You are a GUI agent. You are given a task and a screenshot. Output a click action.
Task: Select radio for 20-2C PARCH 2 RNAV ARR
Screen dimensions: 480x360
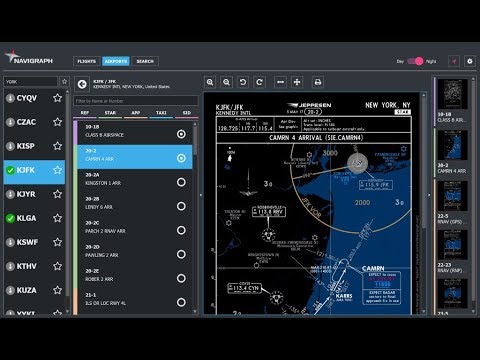pyautogui.click(x=181, y=230)
